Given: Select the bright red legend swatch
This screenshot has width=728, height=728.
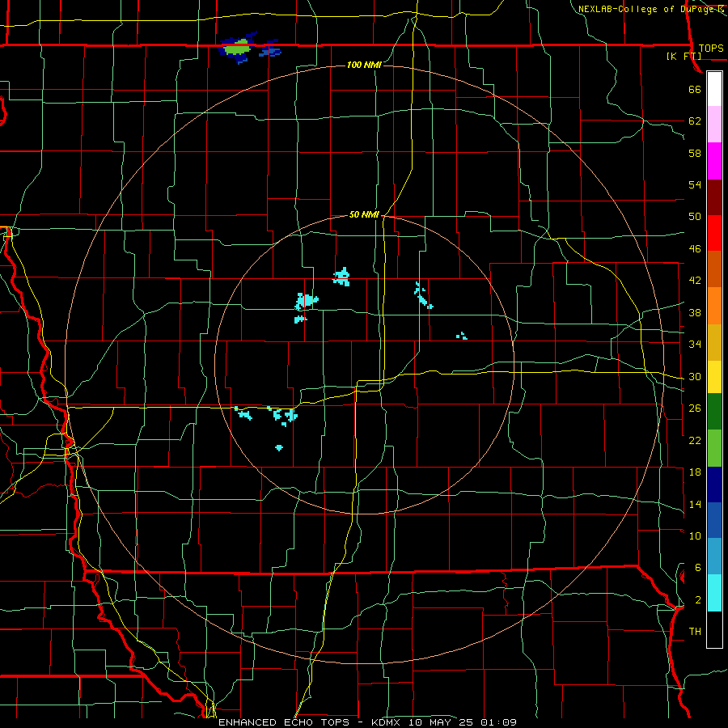Looking at the screenshot, I should pyautogui.click(x=714, y=233).
